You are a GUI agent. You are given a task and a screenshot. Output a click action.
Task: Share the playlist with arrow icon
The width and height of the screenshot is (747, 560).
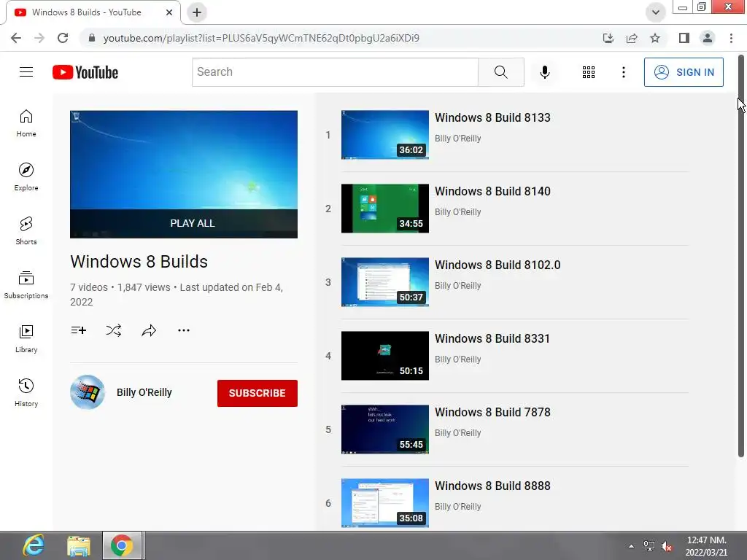(x=149, y=330)
